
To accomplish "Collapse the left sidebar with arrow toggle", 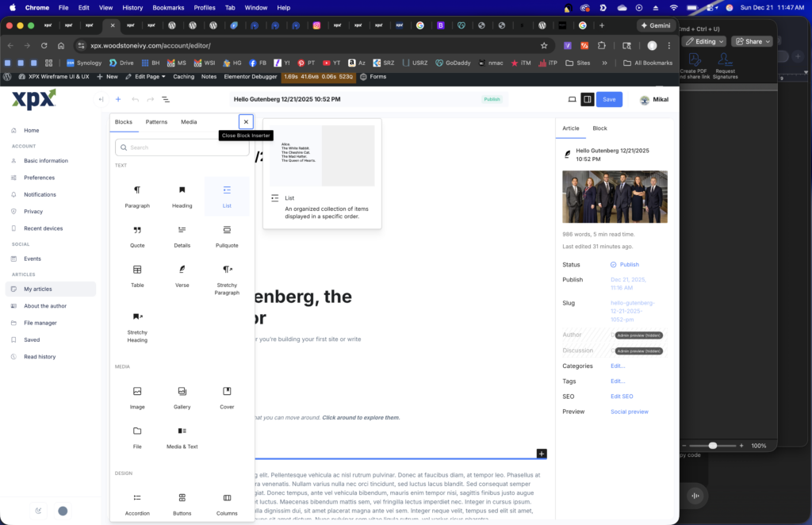I will [101, 99].
